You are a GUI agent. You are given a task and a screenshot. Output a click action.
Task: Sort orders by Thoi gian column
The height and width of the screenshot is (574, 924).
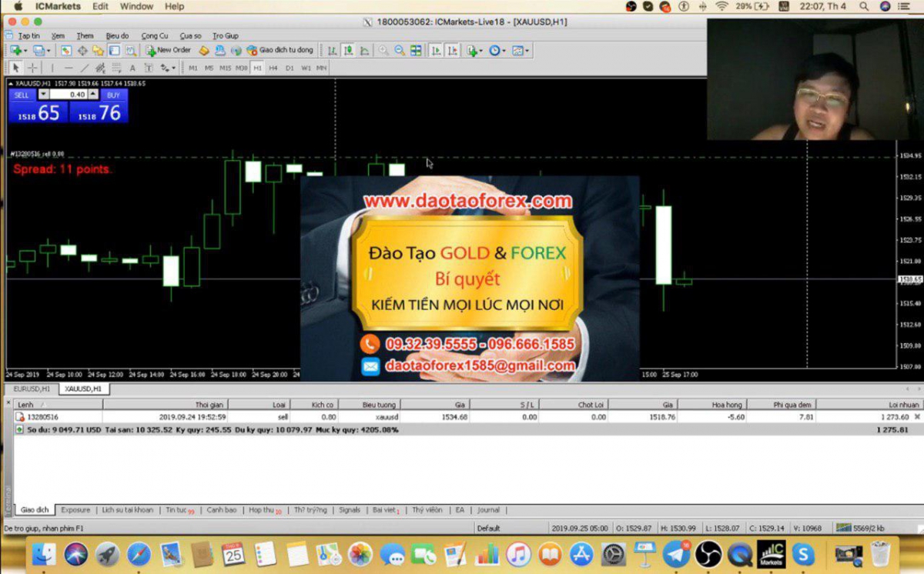pos(166,404)
